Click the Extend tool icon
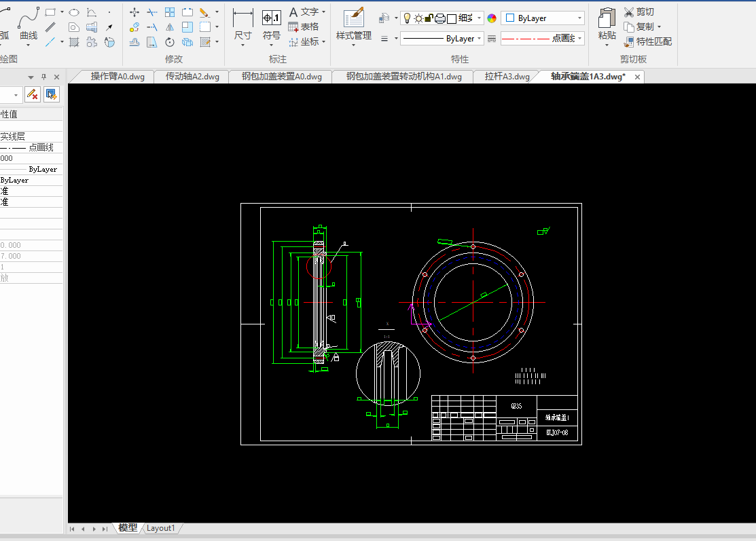 click(152, 27)
